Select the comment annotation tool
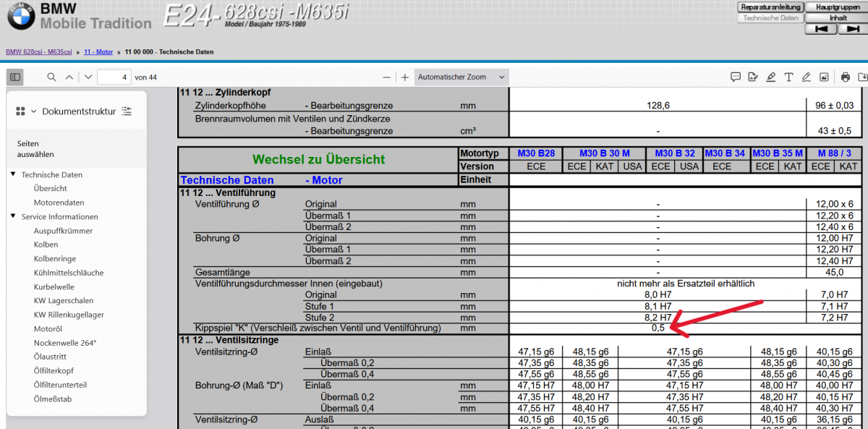Viewport: 868px width, 429px height. click(736, 77)
